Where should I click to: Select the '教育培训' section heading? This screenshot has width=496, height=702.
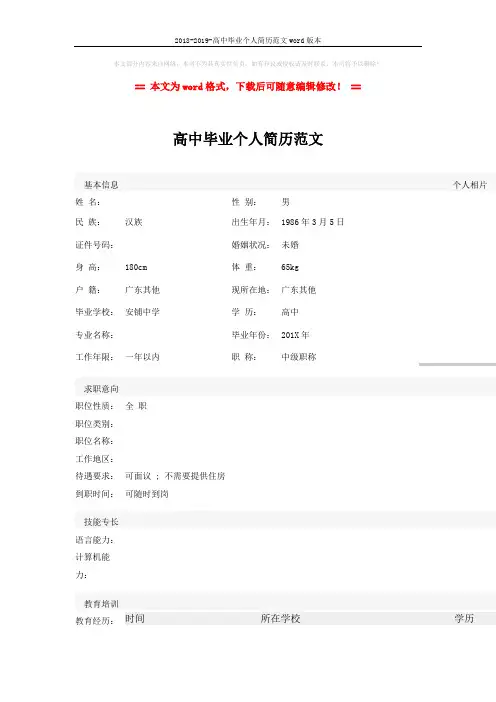pyautogui.click(x=101, y=604)
